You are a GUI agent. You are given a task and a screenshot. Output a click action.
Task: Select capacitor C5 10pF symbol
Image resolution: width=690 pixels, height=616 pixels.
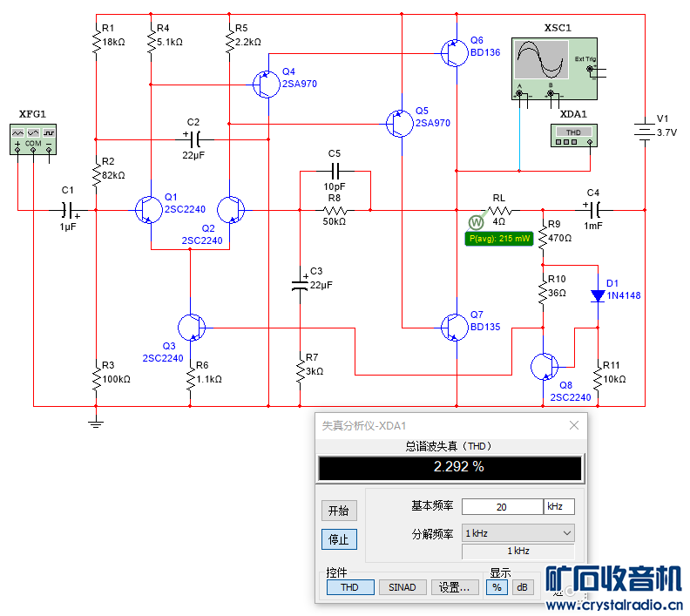tap(335, 171)
